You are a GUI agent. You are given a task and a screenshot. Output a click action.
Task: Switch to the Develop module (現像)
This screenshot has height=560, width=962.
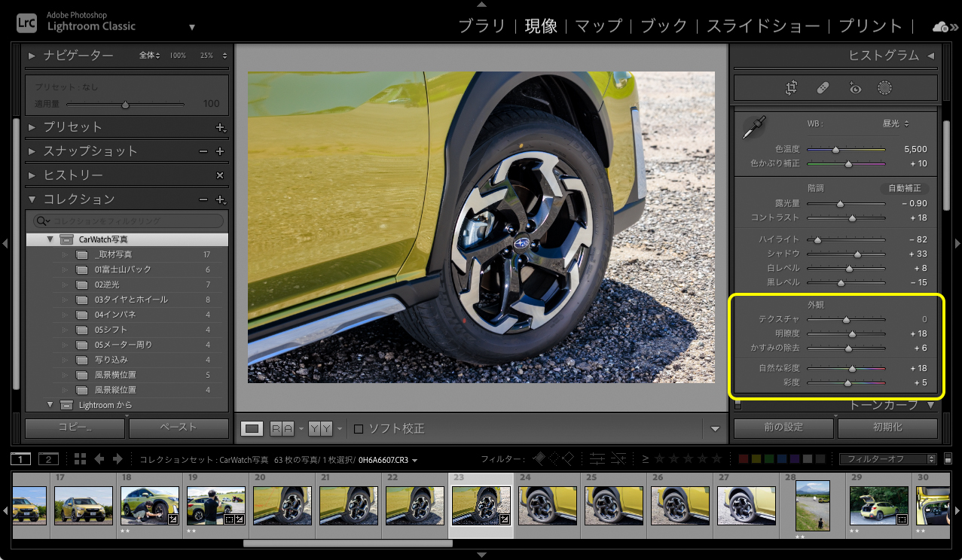click(541, 26)
